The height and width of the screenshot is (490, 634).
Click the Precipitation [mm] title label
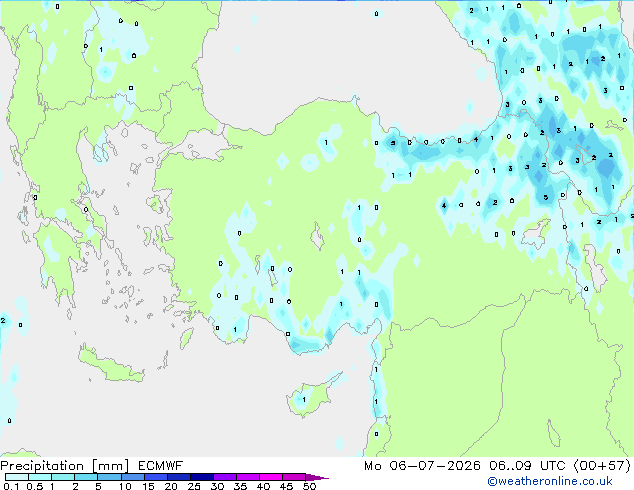pos(65,466)
